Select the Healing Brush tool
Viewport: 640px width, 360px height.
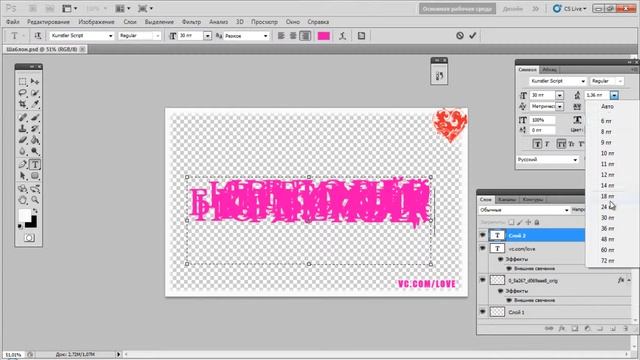pyautogui.click(x=22, y=118)
